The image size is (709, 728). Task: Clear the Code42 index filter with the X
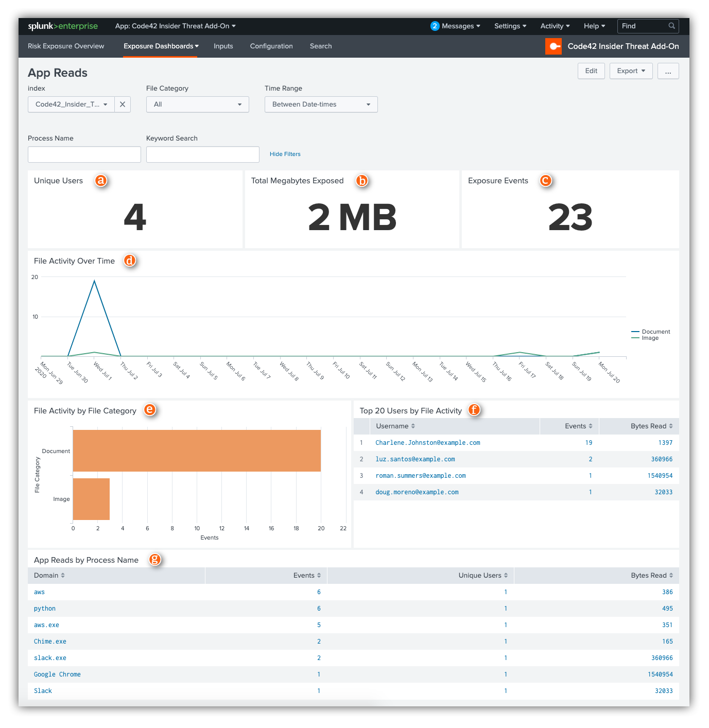click(x=123, y=104)
